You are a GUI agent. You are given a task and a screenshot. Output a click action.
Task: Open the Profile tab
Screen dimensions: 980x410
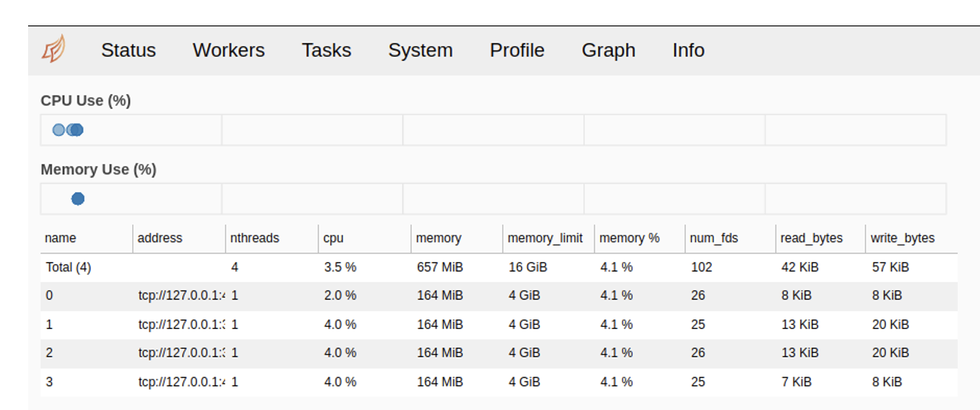517,50
